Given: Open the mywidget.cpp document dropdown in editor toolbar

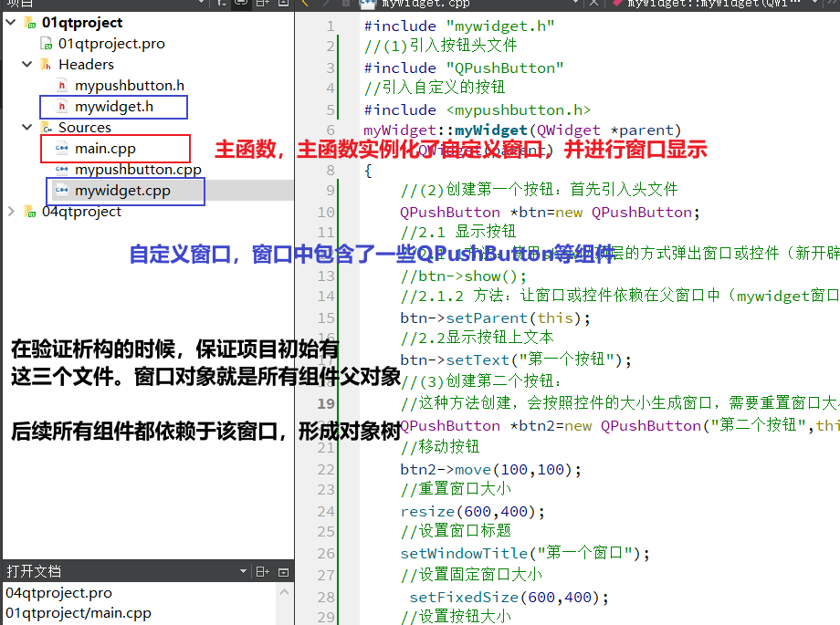Looking at the screenshot, I should coord(575,4).
